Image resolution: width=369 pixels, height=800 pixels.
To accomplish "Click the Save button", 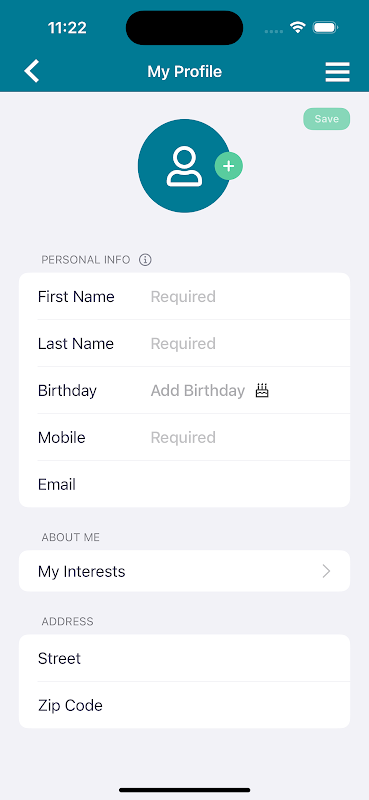I will pyautogui.click(x=327, y=119).
